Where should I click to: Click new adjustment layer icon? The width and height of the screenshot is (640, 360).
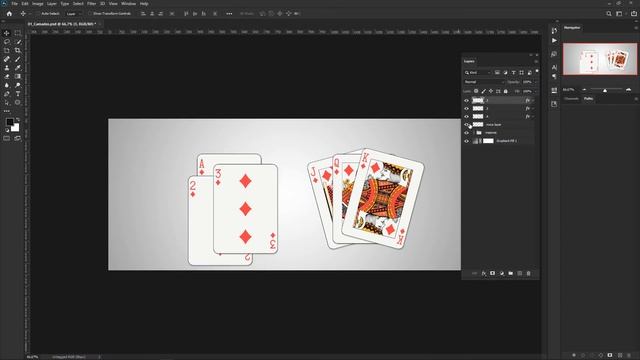(502, 273)
